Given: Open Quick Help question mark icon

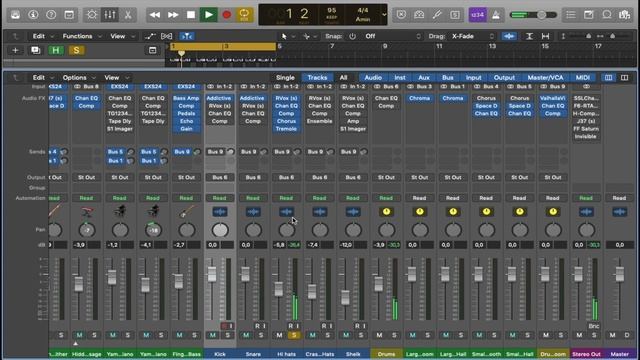Looking at the screenshot, I should tap(51, 15).
